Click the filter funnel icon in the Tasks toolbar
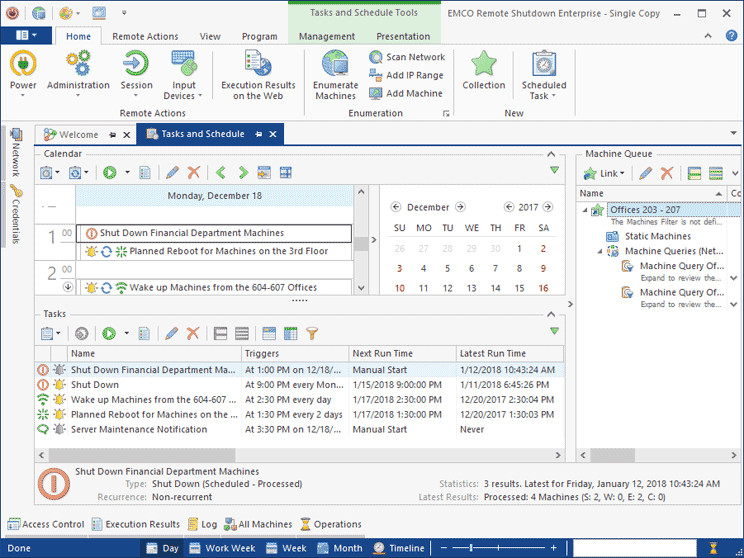The image size is (744, 558). click(312, 333)
